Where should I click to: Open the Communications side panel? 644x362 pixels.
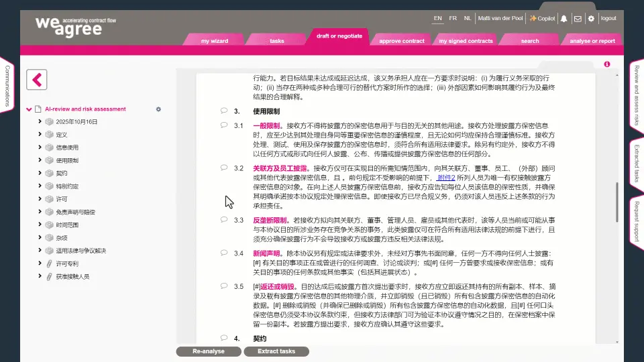click(x=7, y=86)
